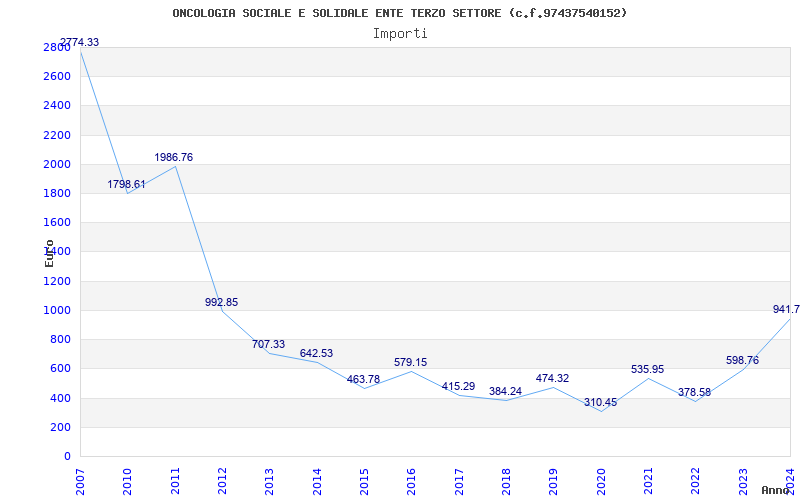This screenshot has height=500, width=800.
Task: Click the y-axis value 400
Action: tap(60, 398)
